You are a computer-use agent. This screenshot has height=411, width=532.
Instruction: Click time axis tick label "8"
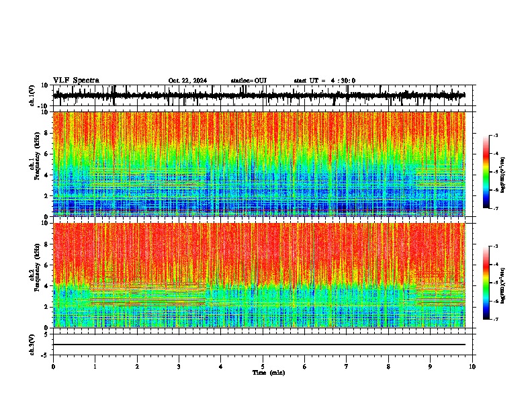(x=388, y=367)
